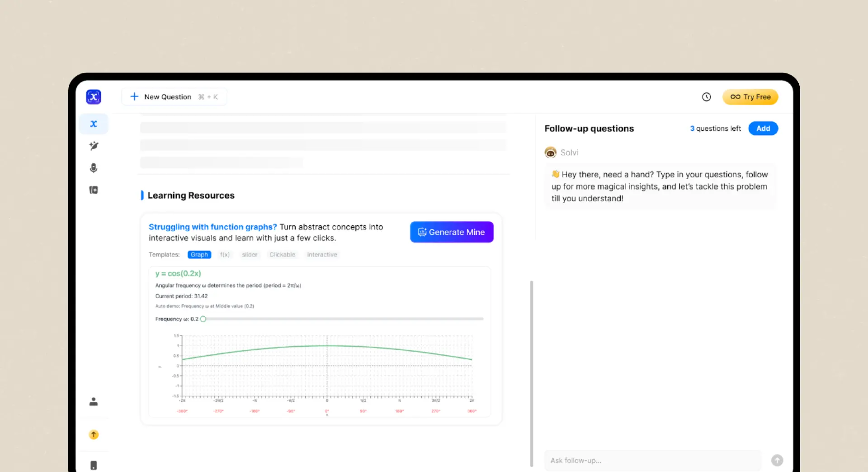Image resolution: width=868 pixels, height=472 pixels.
Task: Click the orange upgrade arrow icon
Action: [x=94, y=434]
